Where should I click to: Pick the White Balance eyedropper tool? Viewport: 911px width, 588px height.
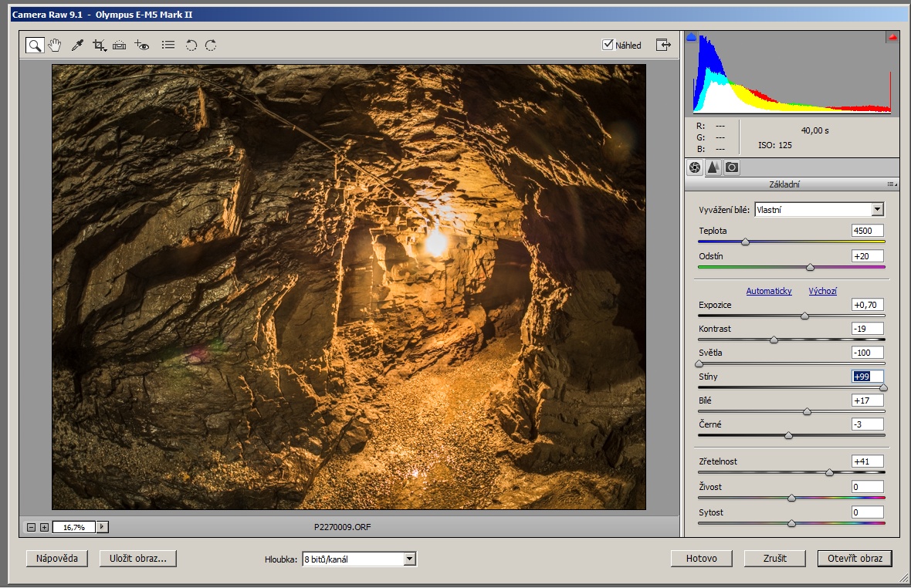pyautogui.click(x=76, y=46)
